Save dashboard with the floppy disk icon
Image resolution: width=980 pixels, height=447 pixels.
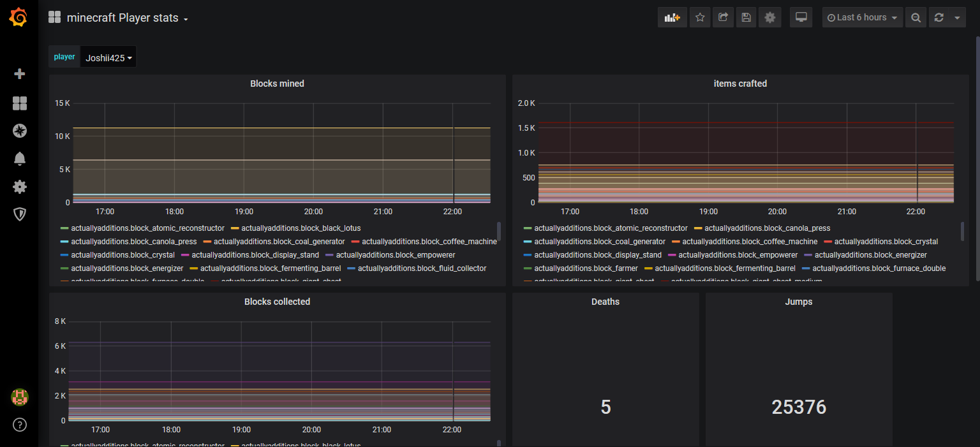(x=746, y=18)
